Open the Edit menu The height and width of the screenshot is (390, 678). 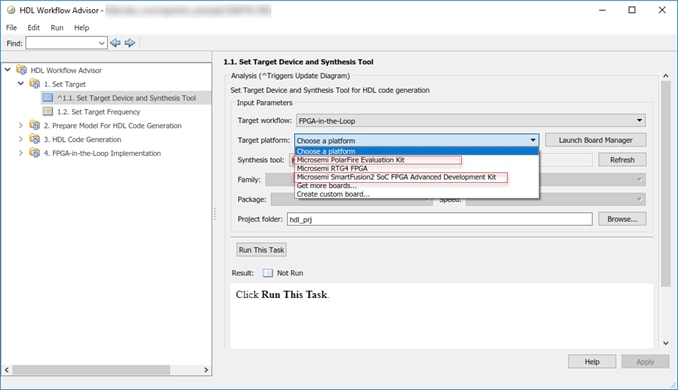pos(33,28)
